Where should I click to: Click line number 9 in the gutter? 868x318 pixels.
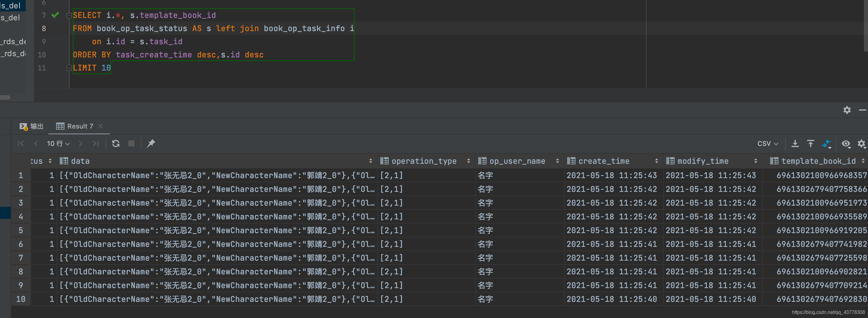(x=44, y=42)
